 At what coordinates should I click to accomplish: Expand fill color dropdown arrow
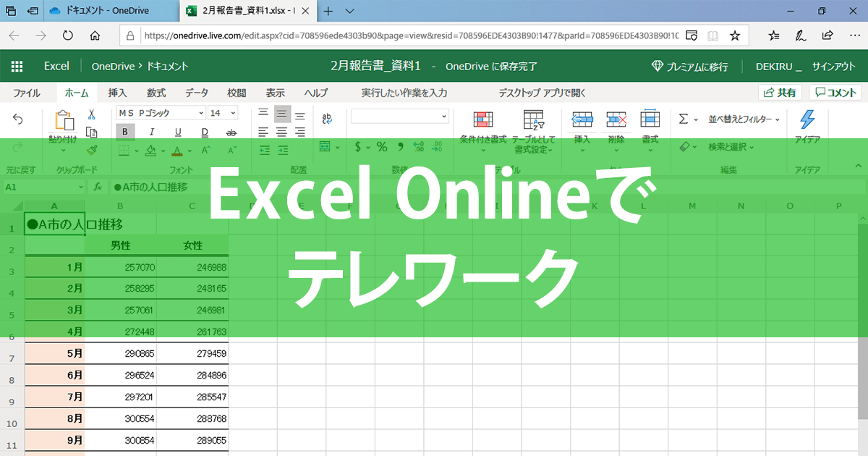pyautogui.click(x=163, y=150)
